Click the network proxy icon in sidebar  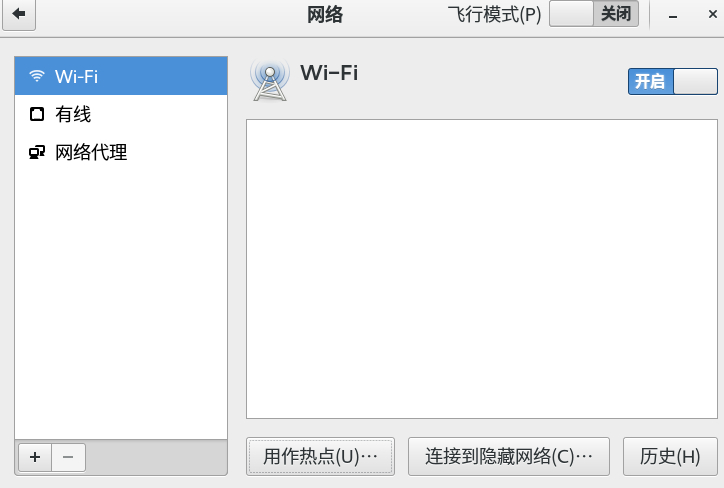[37, 153]
